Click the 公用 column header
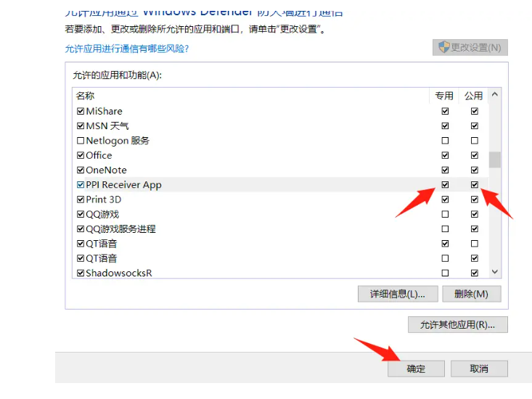 coord(473,96)
